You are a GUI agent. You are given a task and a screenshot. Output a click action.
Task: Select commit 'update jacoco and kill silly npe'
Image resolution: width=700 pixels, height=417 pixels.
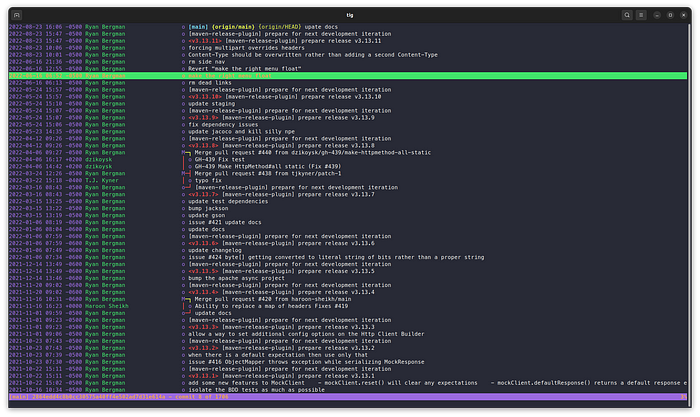tap(241, 132)
